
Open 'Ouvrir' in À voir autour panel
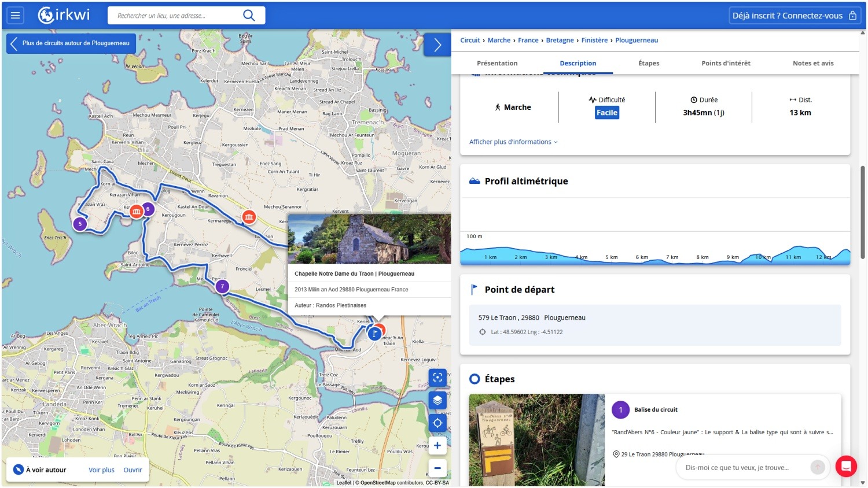(133, 470)
